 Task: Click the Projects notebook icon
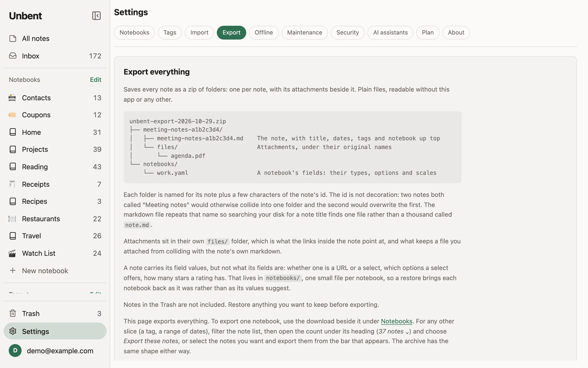pos(13,149)
